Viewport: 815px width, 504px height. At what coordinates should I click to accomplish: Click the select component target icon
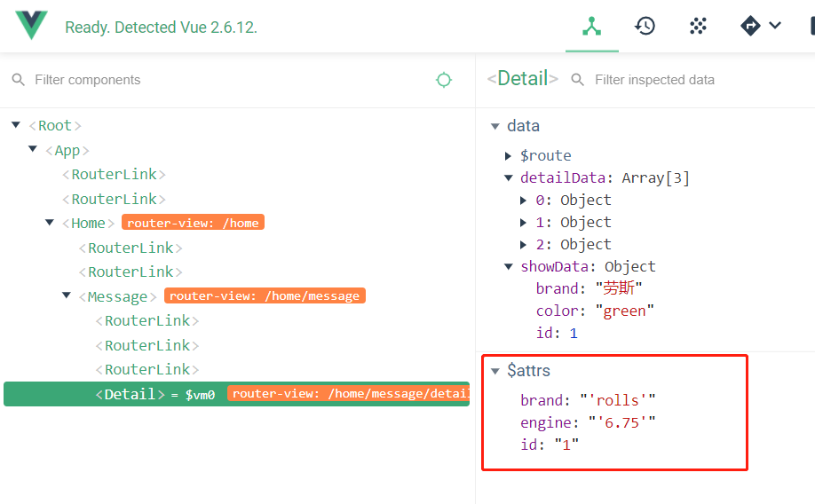coord(443,80)
